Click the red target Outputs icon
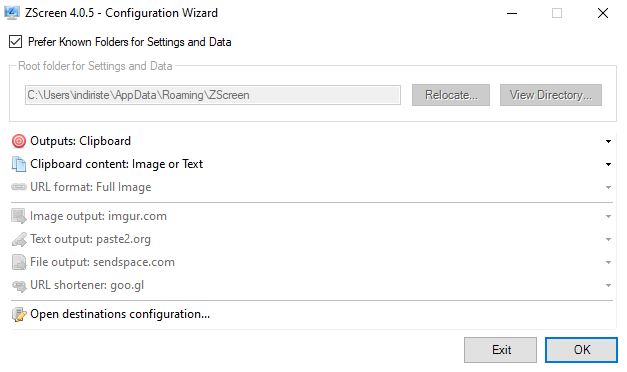The height and width of the screenshot is (372, 627). (x=19, y=141)
